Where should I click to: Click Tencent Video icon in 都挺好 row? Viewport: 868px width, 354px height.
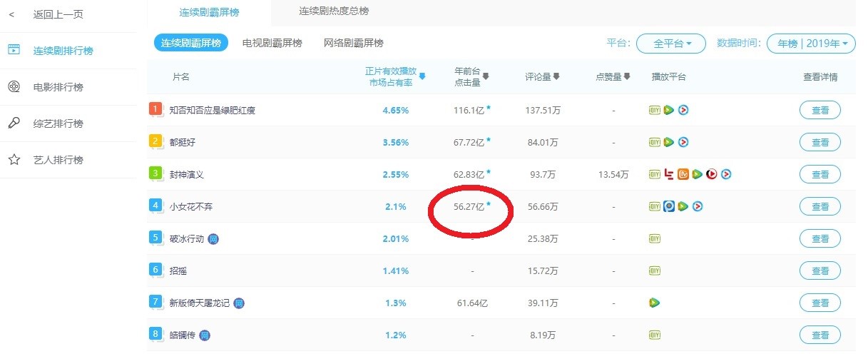point(668,142)
